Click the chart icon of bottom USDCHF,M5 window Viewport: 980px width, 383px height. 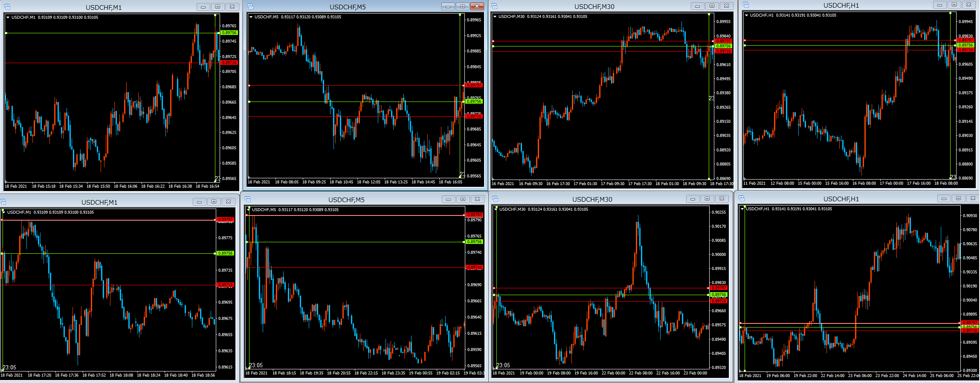pyautogui.click(x=248, y=199)
